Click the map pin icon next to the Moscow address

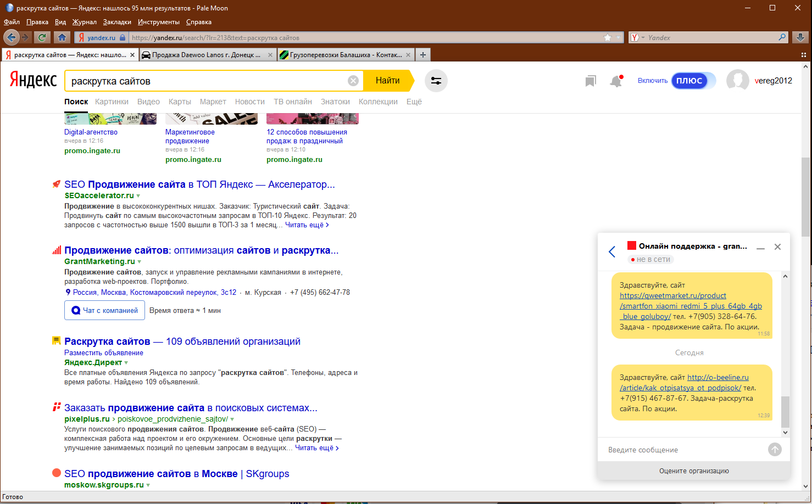[68, 292]
